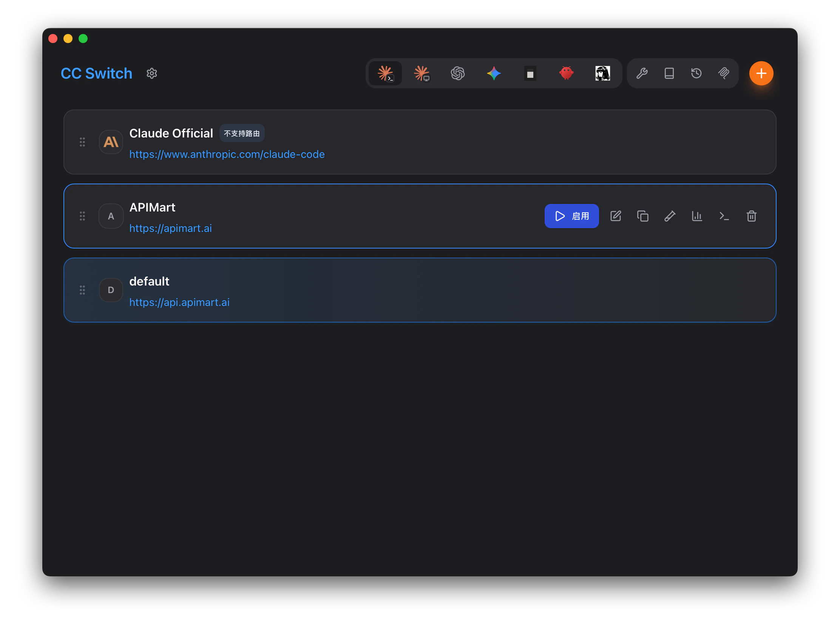
Task: Click the paperclip icon in toolbar
Action: pos(723,73)
